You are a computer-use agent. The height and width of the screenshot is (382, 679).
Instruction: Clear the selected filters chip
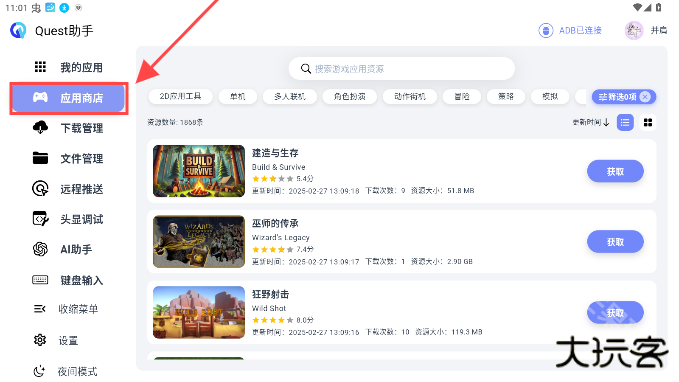[645, 97]
